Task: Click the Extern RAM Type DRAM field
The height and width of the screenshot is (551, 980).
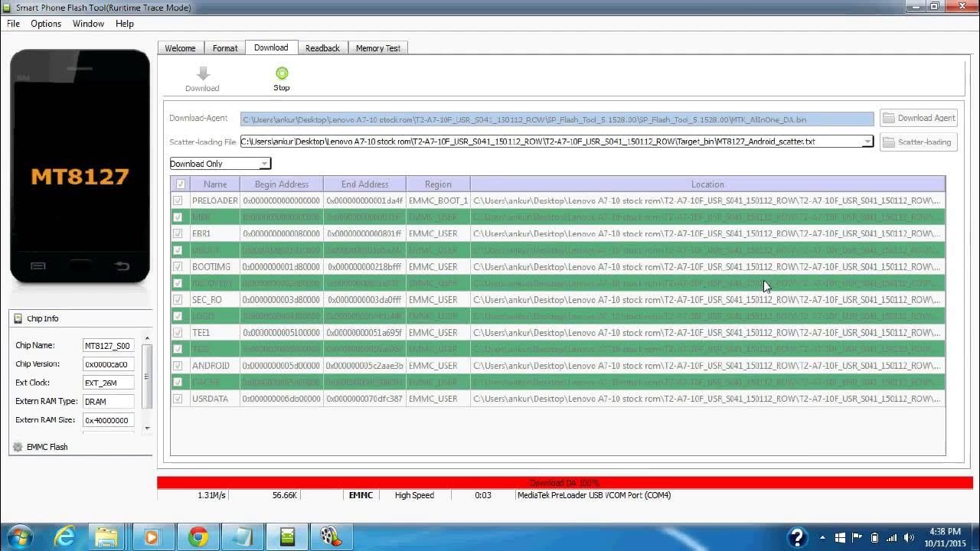Action: pos(108,401)
